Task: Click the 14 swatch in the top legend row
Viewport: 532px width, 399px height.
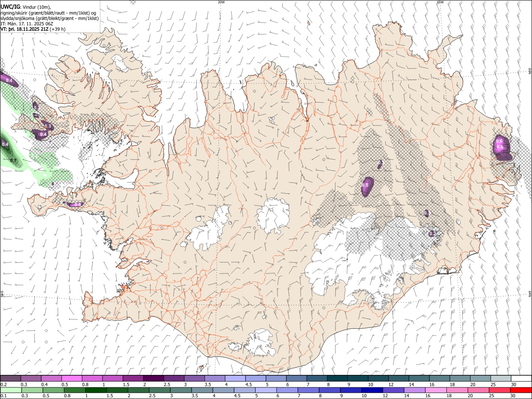Action: tap(419, 378)
